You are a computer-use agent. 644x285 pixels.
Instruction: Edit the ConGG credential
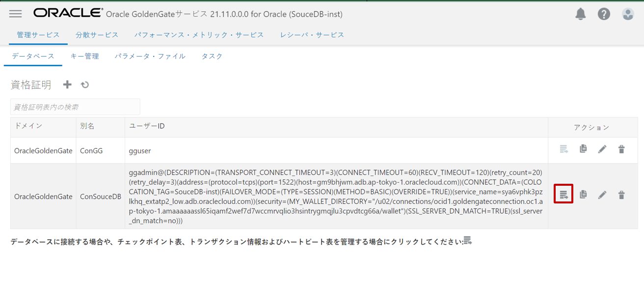pyautogui.click(x=602, y=149)
